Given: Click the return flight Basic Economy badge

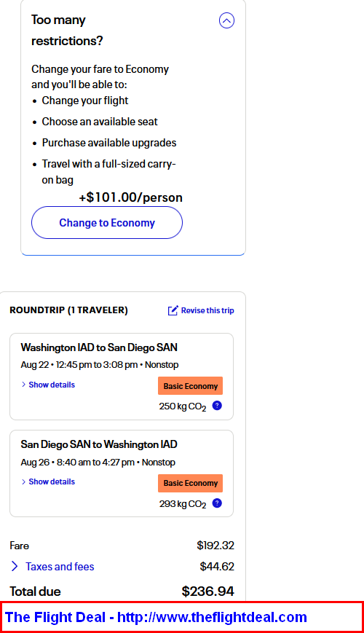Looking at the screenshot, I should click(191, 483).
